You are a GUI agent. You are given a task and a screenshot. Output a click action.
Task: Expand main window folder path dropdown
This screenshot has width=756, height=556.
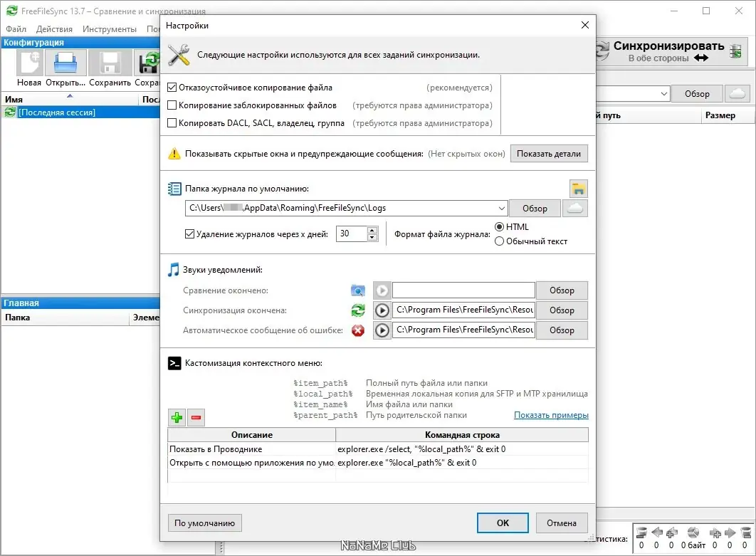[664, 93]
